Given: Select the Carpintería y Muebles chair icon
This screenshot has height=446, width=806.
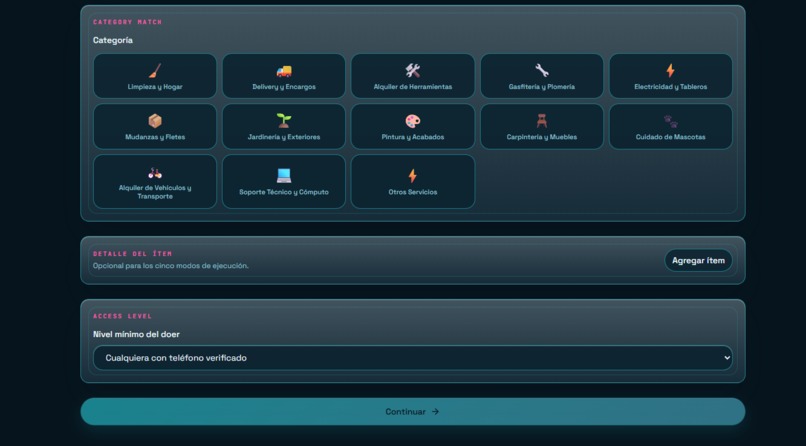Looking at the screenshot, I should [542, 121].
